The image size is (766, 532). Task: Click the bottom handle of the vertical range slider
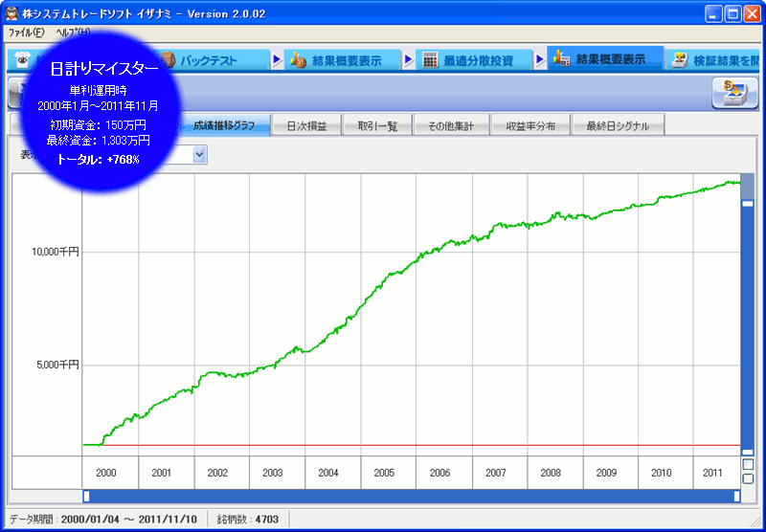click(748, 452)
